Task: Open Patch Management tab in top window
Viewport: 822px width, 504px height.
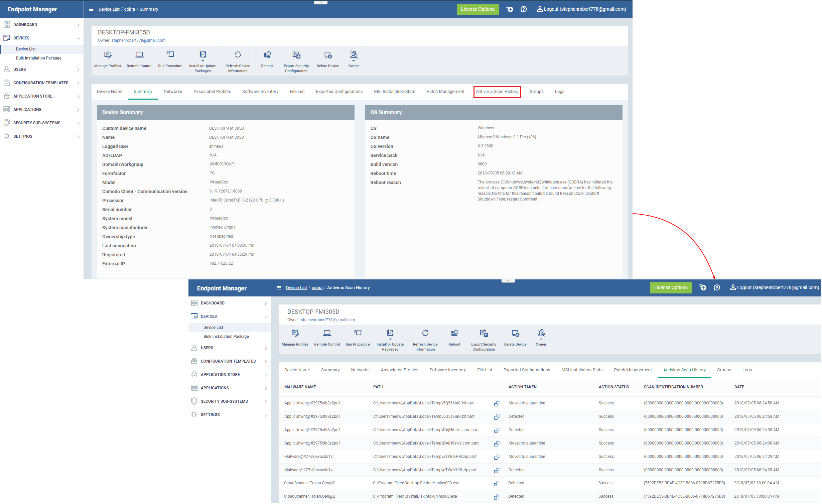Action: click(445, 92)
